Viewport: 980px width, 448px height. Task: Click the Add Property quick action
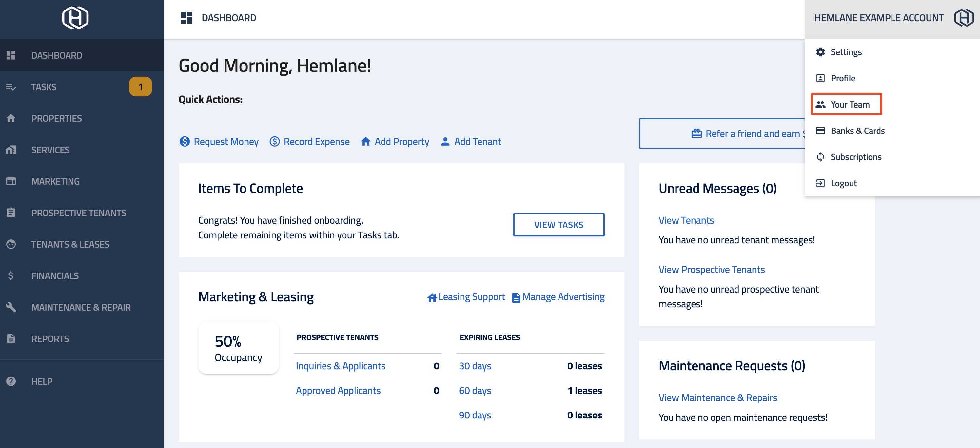tap(395, 142)
